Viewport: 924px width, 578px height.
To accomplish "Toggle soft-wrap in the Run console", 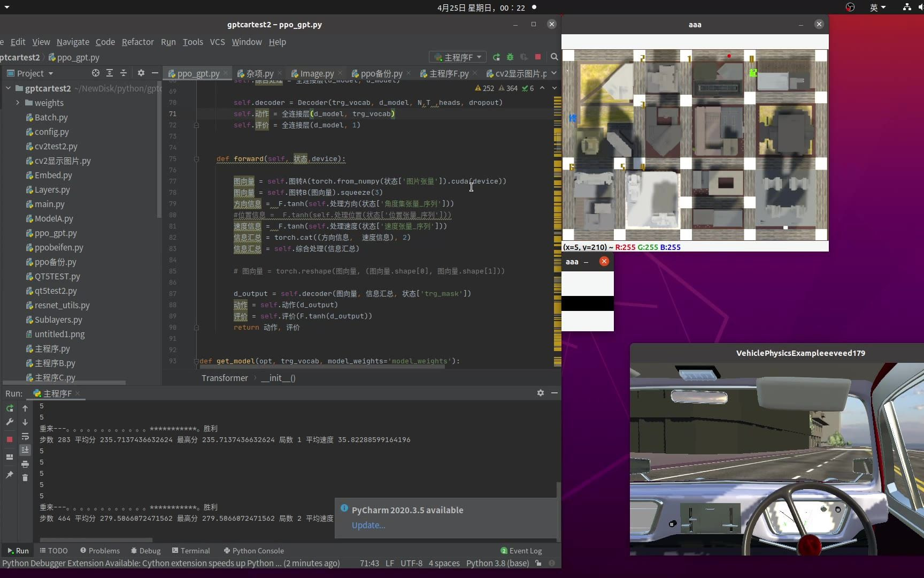I will click(25, 436).
